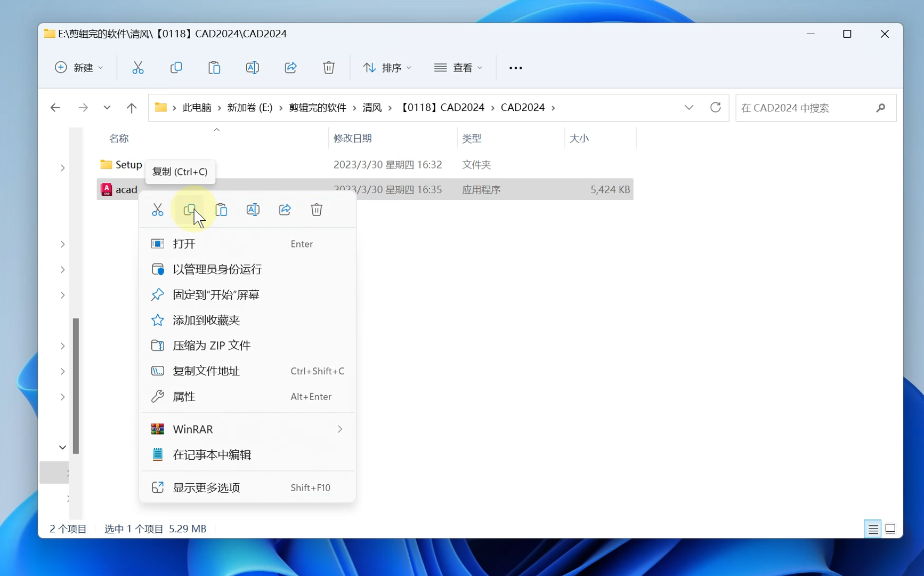Click the navigation pane vertical scrollbar
Image resolution: width=924 pixels, height=576 pixels.
click(x=76, y=386)
